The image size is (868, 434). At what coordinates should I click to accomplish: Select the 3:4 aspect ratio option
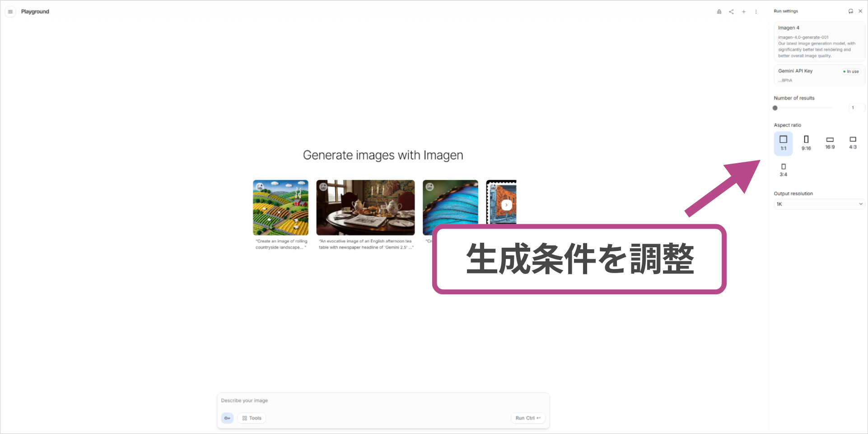pyautogui.click(x=783, y=170)
